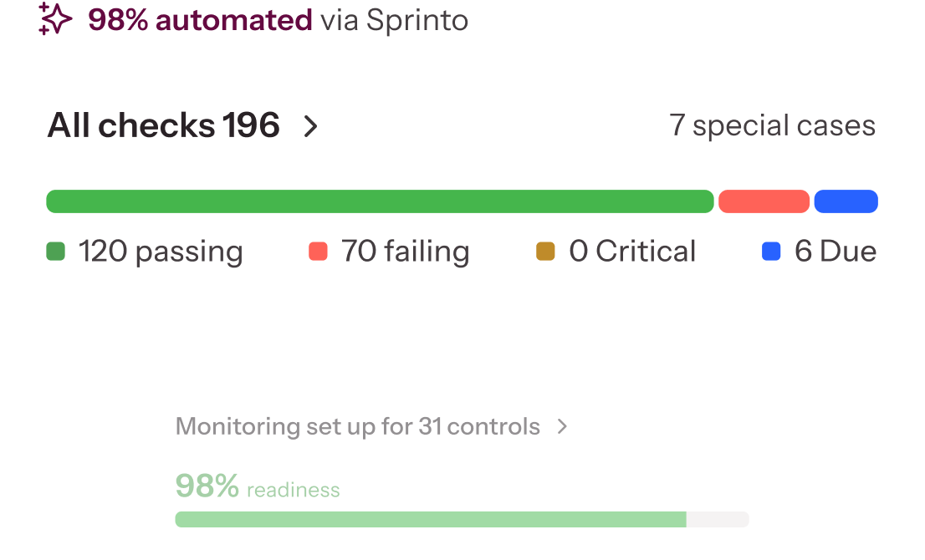Screen dimensions: 925x560
Task: Click the red failing bar segment
Action: 764,201
